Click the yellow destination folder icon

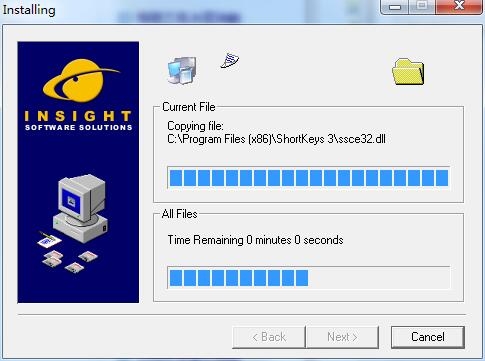(x=408, y=72)
